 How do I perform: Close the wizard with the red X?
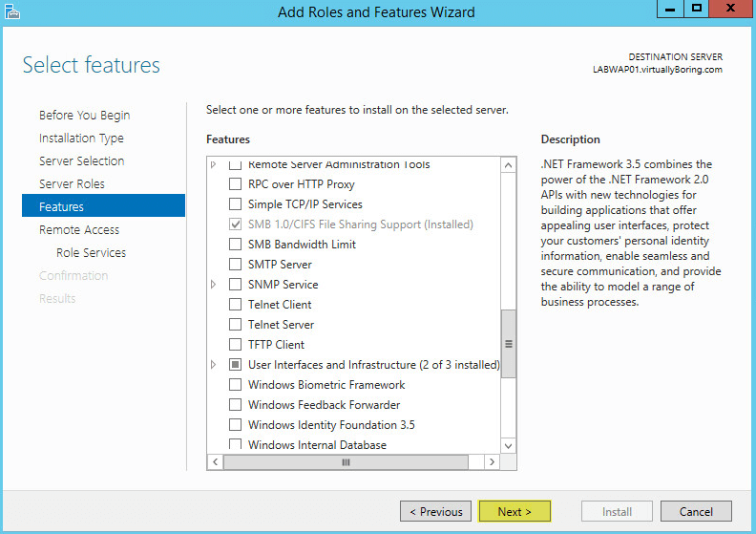730,9
